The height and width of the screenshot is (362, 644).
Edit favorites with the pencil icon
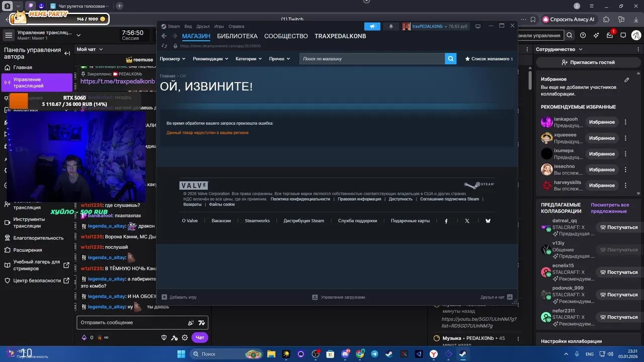coord(626,79)
